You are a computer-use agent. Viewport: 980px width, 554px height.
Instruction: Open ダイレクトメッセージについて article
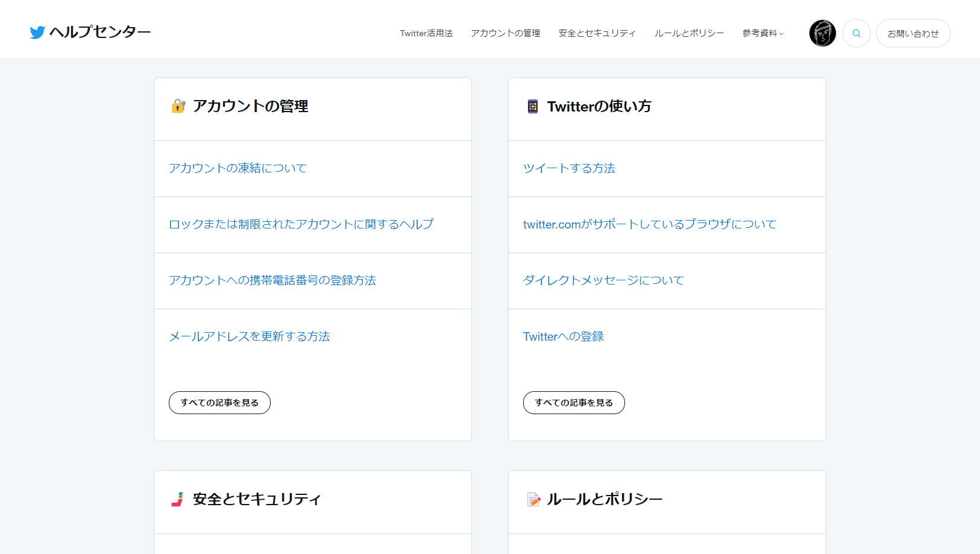coord(603,280)
